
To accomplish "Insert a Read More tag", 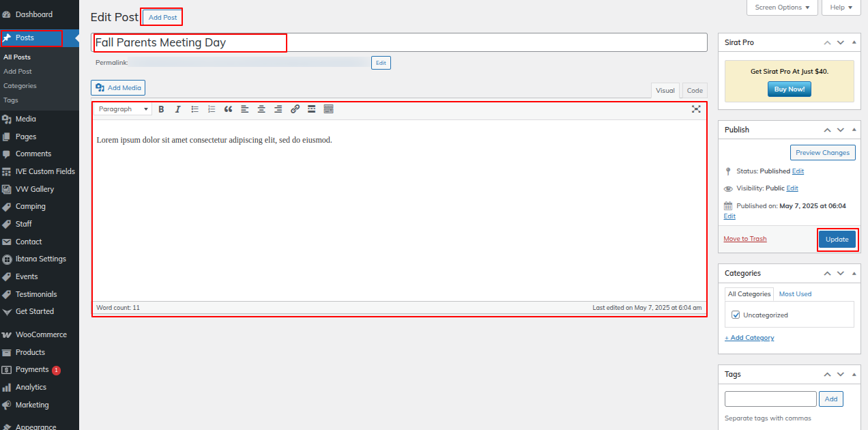I will click(x=311, y=109).
